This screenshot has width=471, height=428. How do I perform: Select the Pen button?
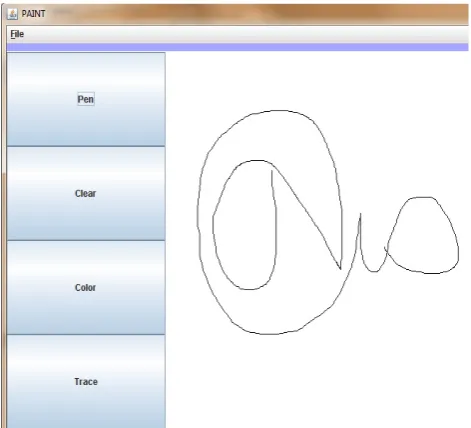coord(86,99)
